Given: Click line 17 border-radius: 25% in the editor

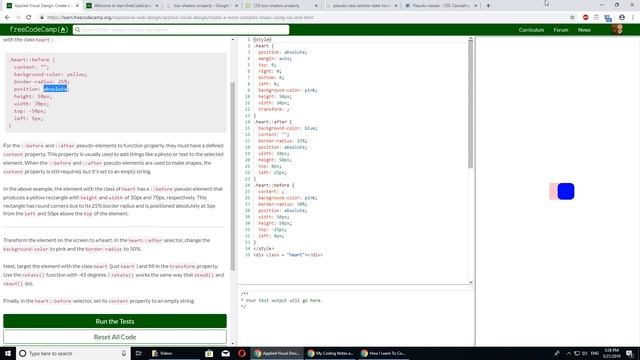Looking at the screenshot, I should pos(282,141).
